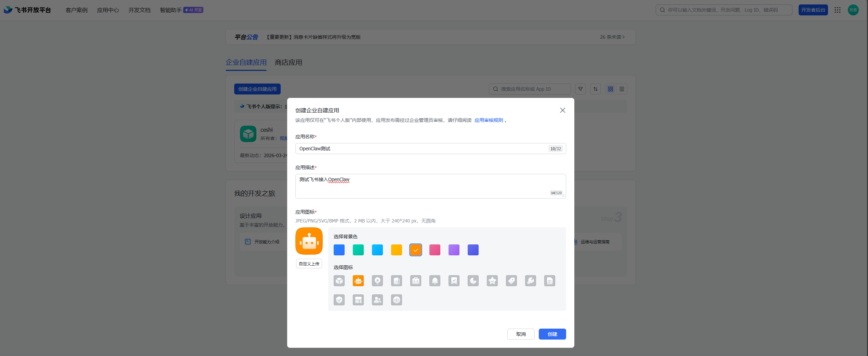
Task: Select the star app icon
Action: (492, 281)
